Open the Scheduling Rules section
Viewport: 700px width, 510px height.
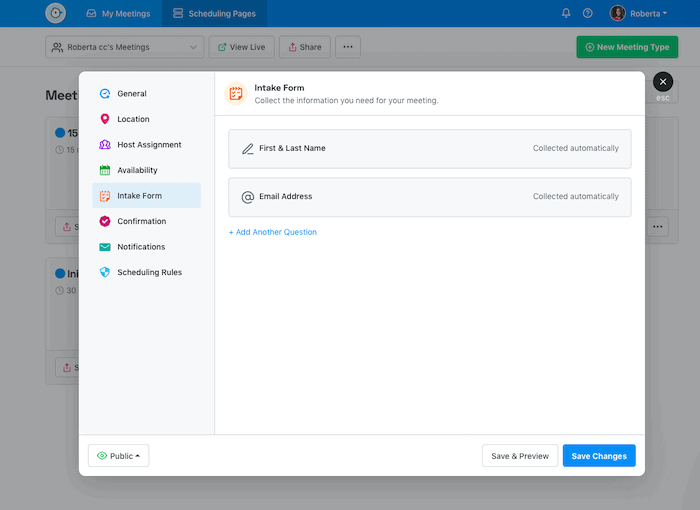click(146, 272)
